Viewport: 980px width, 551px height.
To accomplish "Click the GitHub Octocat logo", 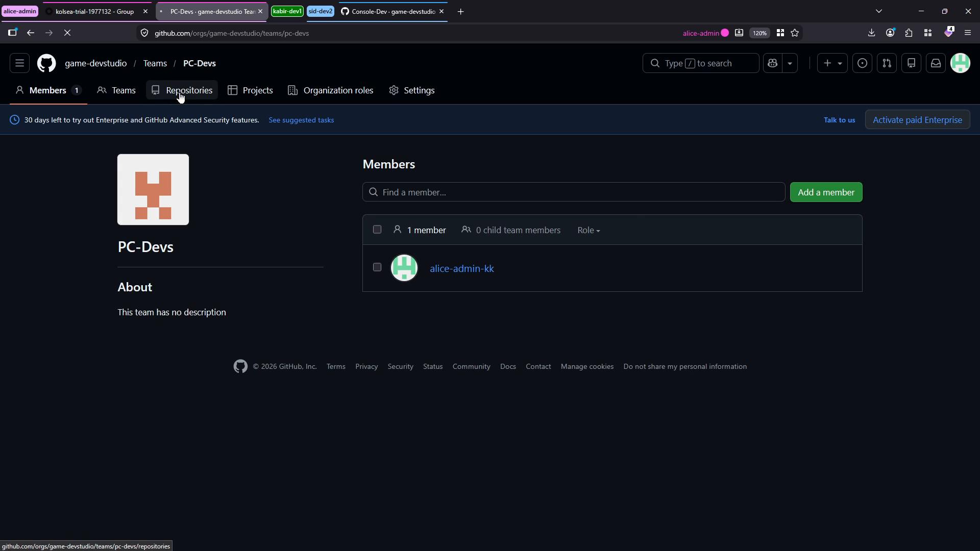I will (x=46, y=63).
